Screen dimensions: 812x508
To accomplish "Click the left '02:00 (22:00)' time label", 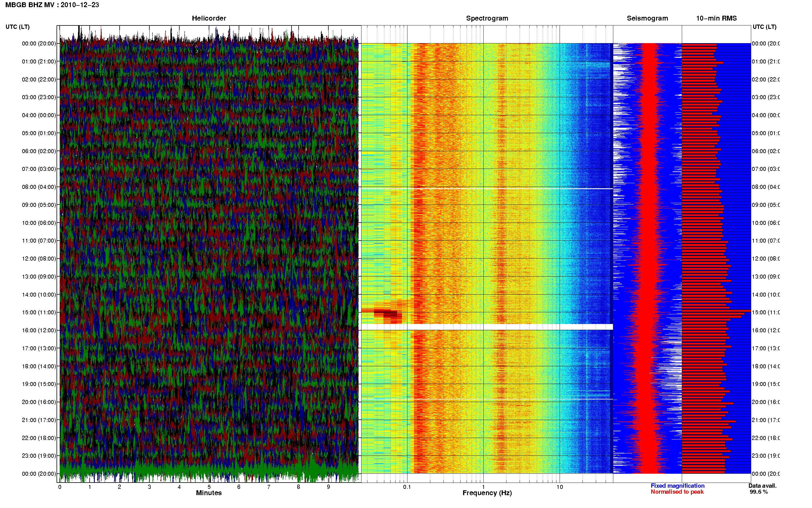I will click(39, 79).
